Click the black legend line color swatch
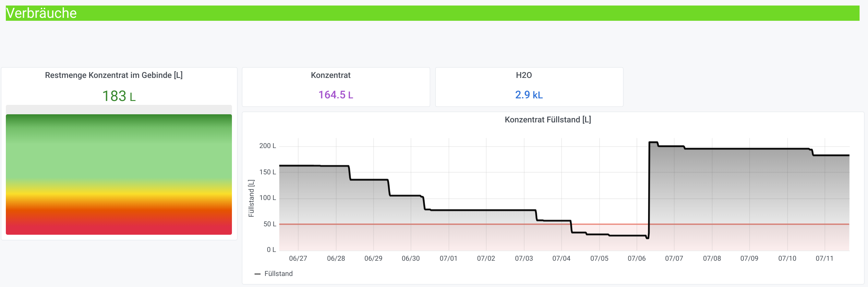The width and height of the screenshot is (868, 287). click(x=258, y=274)
